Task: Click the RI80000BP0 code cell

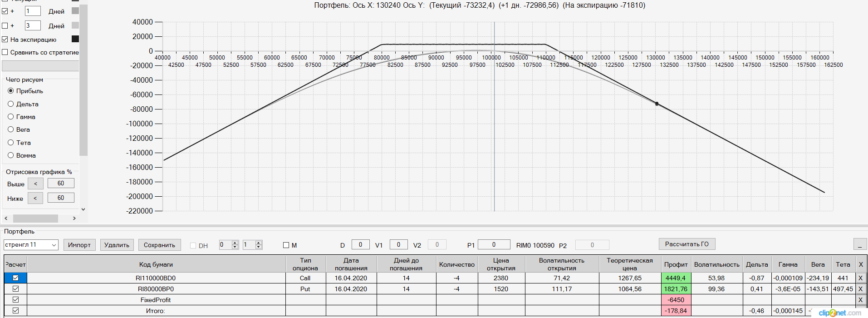Action: click(x=156, y=289)
